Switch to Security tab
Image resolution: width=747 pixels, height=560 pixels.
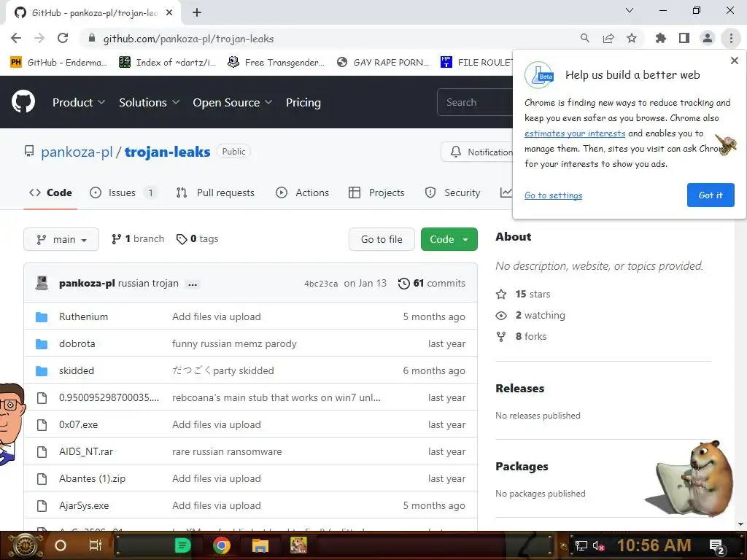click(452, 192)
